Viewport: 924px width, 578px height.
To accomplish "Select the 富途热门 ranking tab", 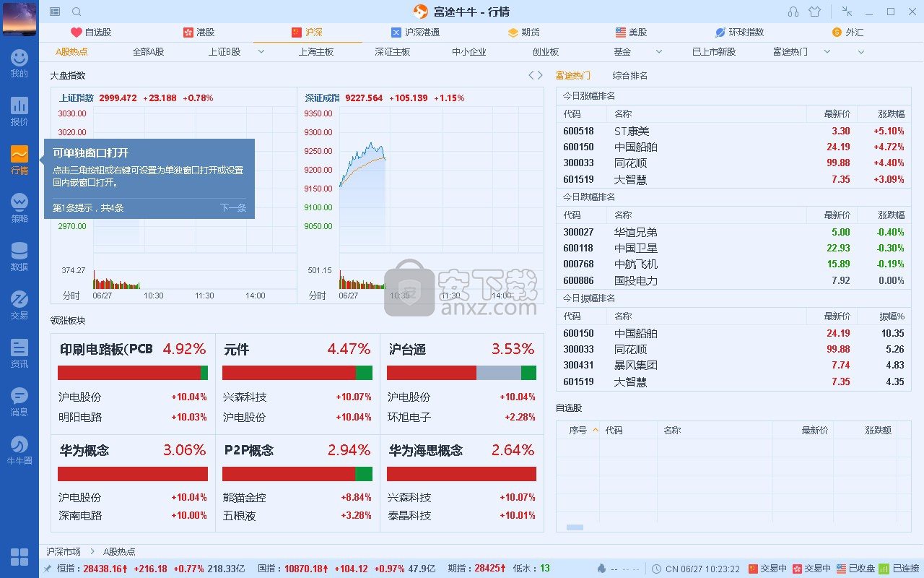I will [573, 75].
